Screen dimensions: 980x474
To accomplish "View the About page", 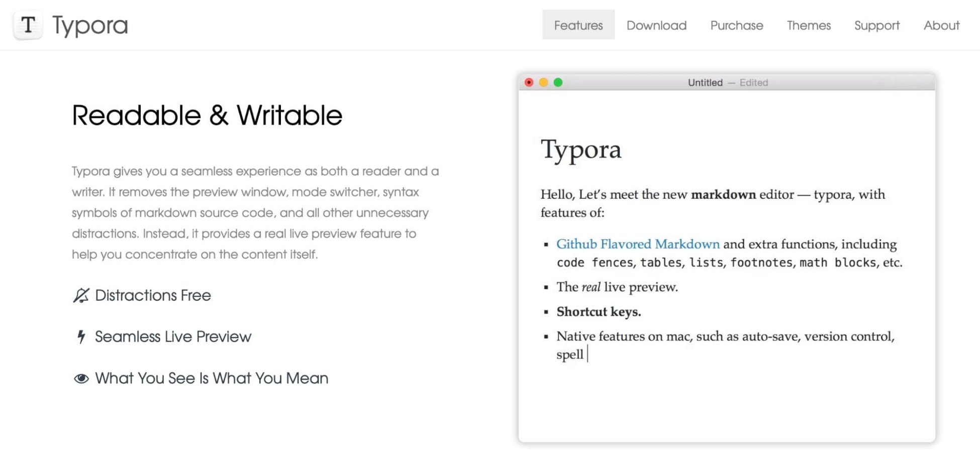I will [941, 25].
